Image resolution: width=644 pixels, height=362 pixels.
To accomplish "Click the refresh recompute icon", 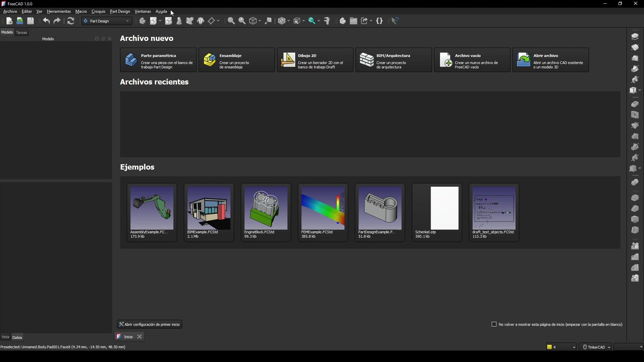I will pyautogui.click(x=71, y=21).
